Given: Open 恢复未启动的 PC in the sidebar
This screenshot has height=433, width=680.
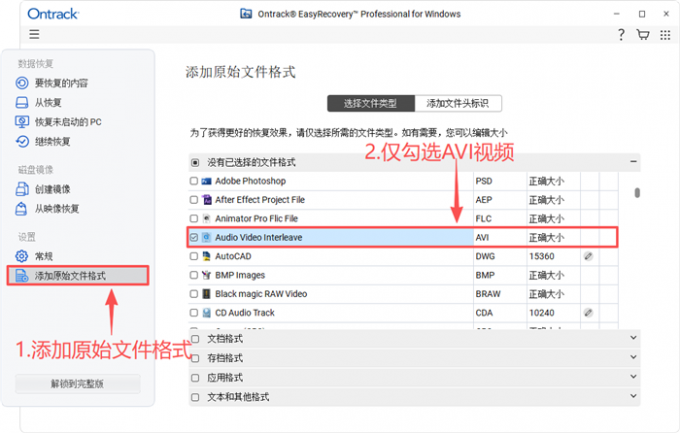Looking at the screenshot, I should point(68,122).
